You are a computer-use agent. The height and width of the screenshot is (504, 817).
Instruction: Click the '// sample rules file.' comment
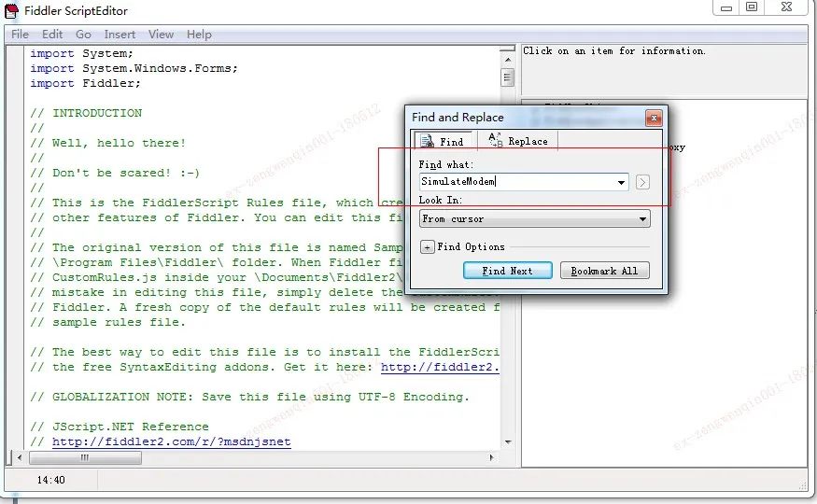[108, 322]
